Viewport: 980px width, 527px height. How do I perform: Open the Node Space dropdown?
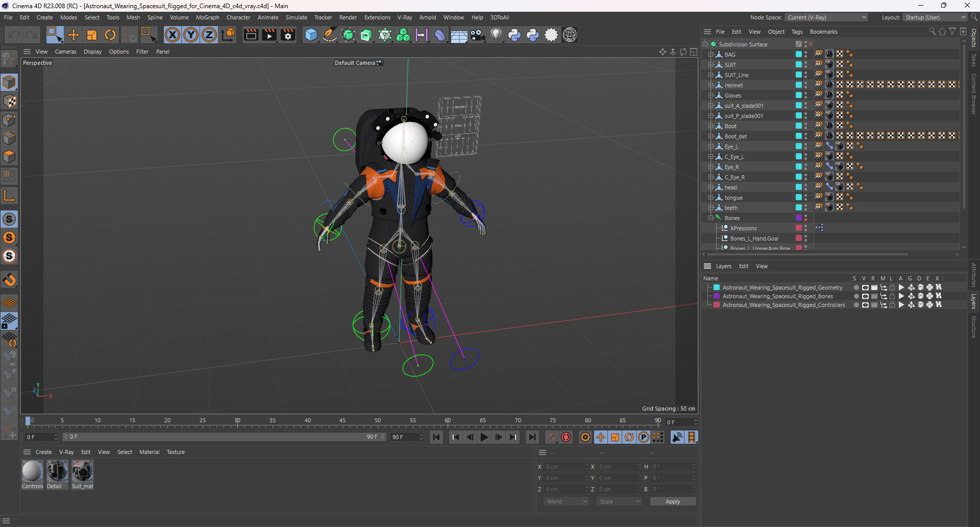[x=826, y=17]
